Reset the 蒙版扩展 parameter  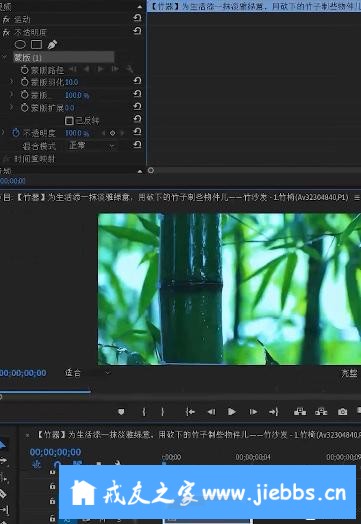point(137,107)
